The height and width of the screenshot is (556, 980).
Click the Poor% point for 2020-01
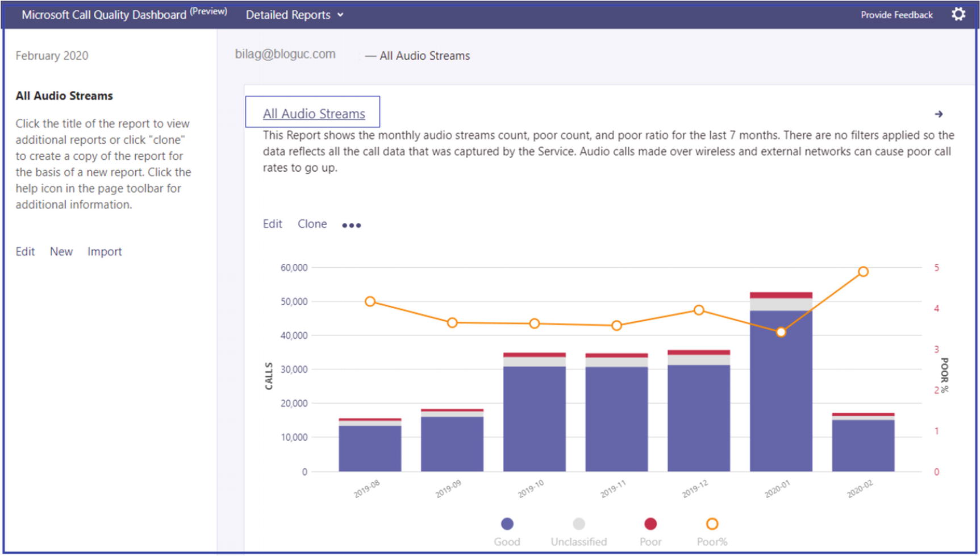[x=781, y=332]
